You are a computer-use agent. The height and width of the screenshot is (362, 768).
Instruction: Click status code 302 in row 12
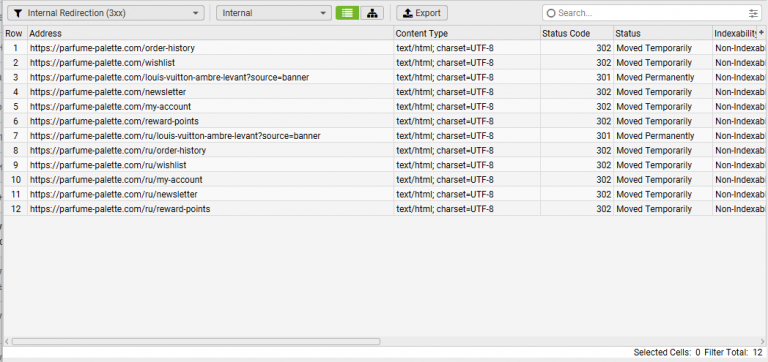(603, 209)
